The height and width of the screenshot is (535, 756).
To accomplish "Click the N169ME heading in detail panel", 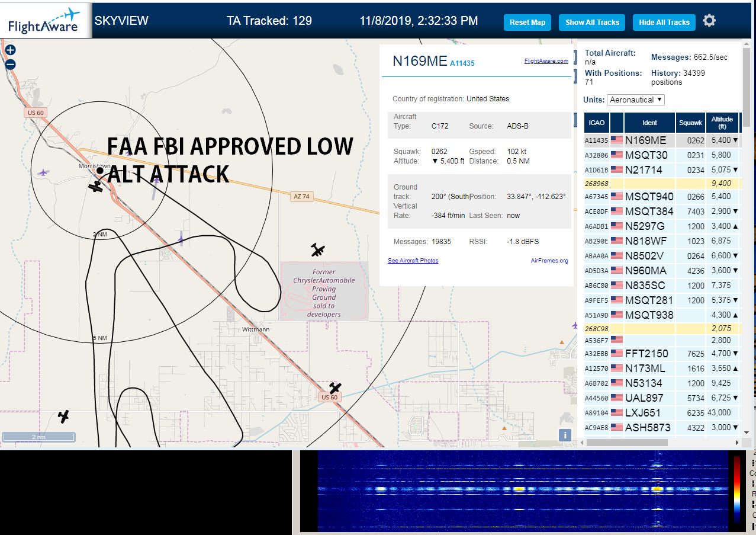I will click(420, 61).
